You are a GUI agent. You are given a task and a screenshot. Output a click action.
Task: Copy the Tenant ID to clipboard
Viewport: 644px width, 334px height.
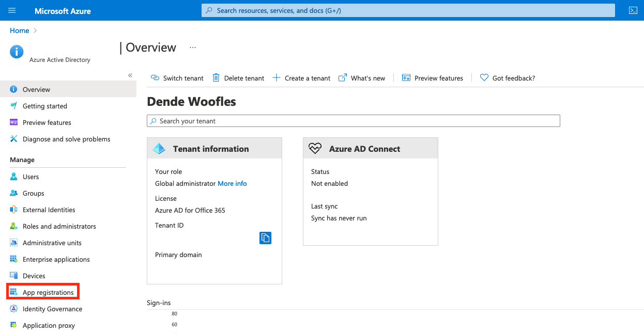pos(265,237)
